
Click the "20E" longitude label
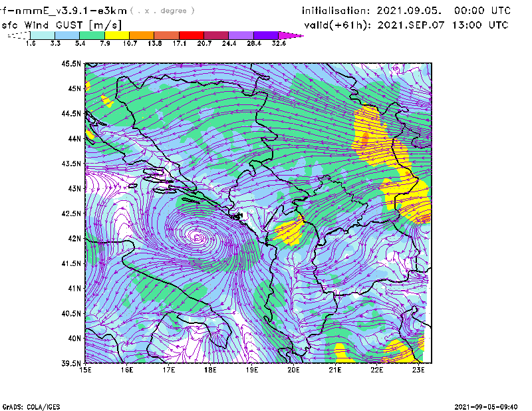pos(293,370)
